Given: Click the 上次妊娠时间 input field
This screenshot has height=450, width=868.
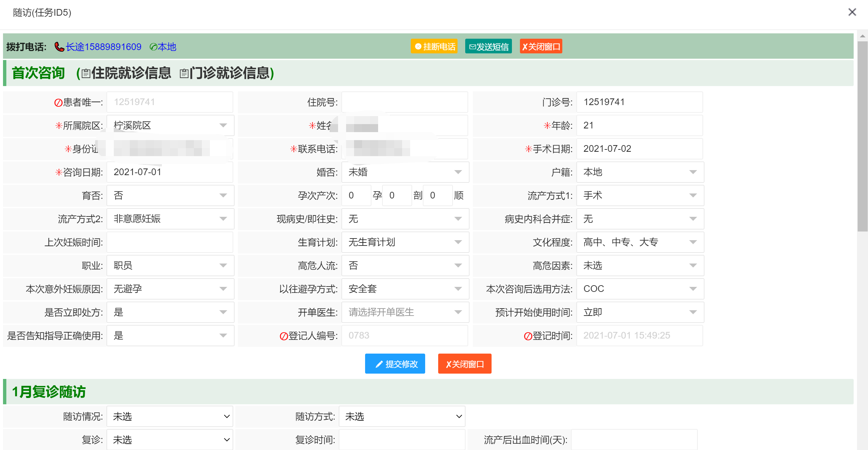Looking at the screenshot, I should pos(170,242).
